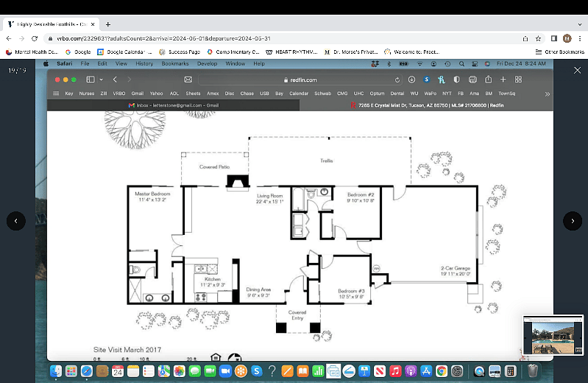Expand the tab search dropdown arrow
Viewport: 588px width, 383px height.
click(x=580, y=24)
